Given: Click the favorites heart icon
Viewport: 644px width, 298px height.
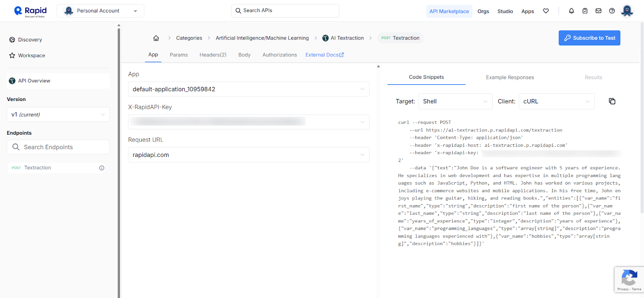Looking at the screenshot, I should point(546,11).
